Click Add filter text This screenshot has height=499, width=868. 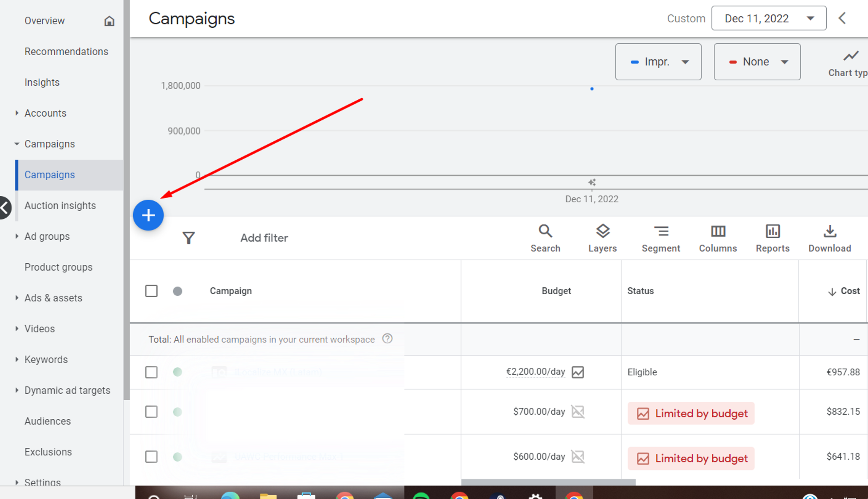(x=264, y=238)
